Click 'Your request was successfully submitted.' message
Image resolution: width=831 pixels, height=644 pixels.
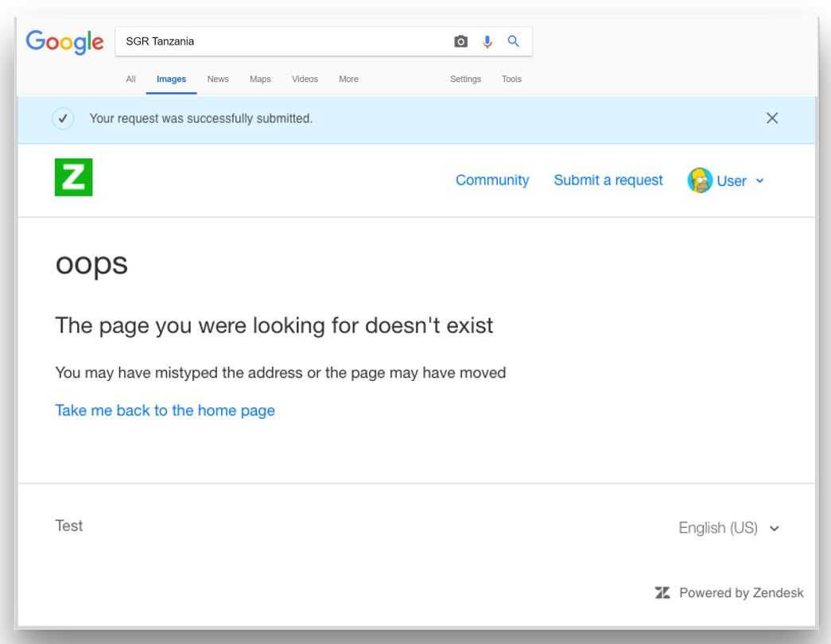point(201,118)
